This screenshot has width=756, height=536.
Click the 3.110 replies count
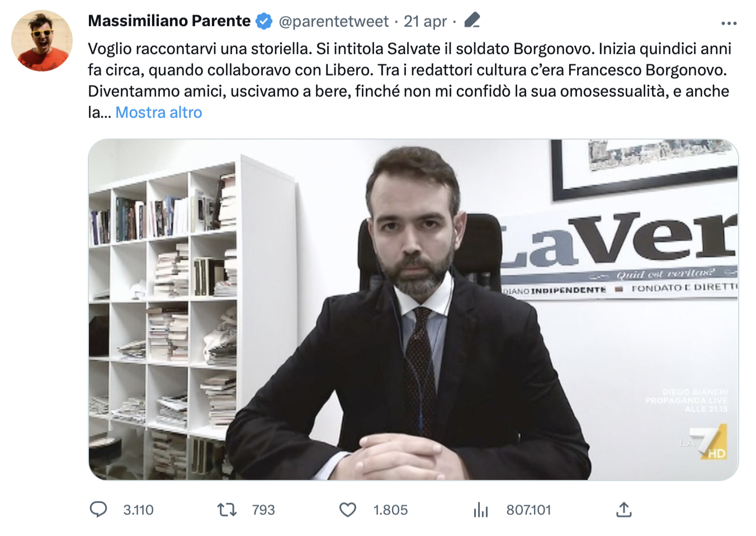[x=139, y=510]
